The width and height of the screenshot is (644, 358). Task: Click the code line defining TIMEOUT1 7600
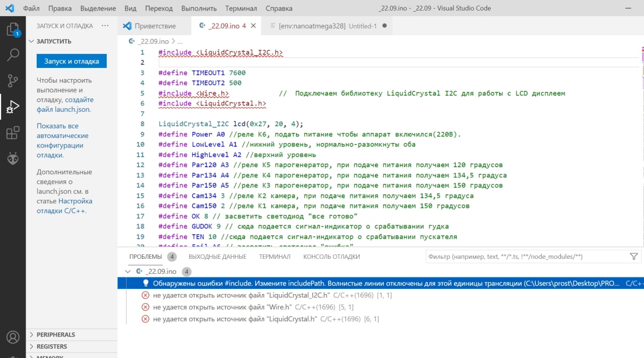point(202,73)
